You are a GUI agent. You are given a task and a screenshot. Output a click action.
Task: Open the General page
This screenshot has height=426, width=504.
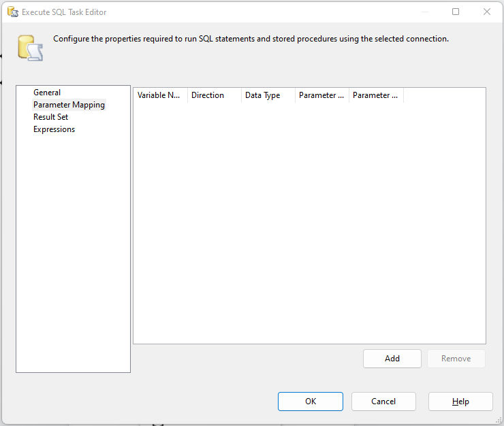47,93
